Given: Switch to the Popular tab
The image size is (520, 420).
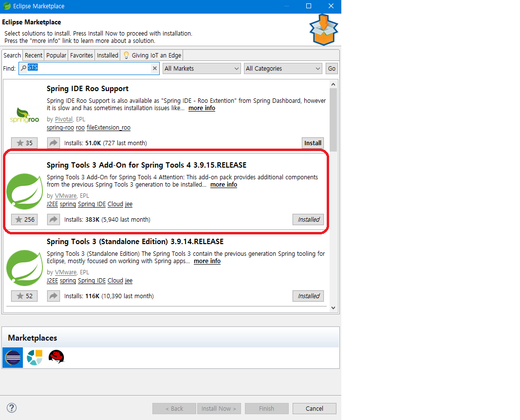Looking at the screenshot, I should click(x=56, y=56).
